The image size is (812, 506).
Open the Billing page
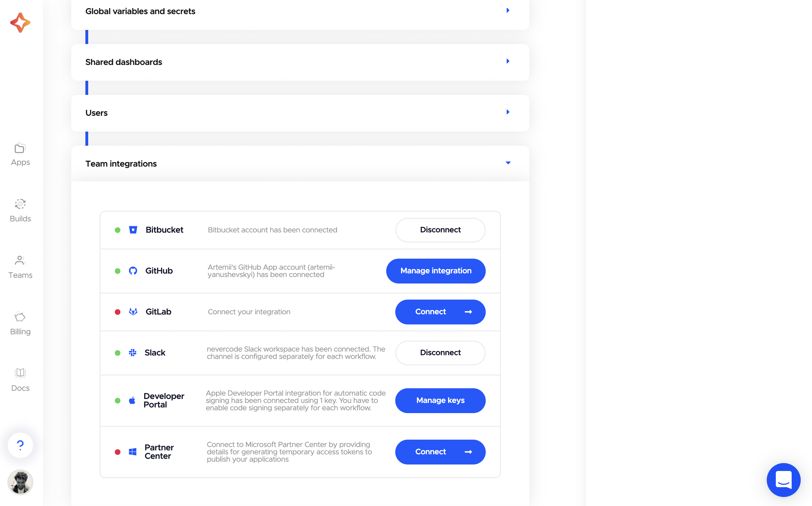20,323
